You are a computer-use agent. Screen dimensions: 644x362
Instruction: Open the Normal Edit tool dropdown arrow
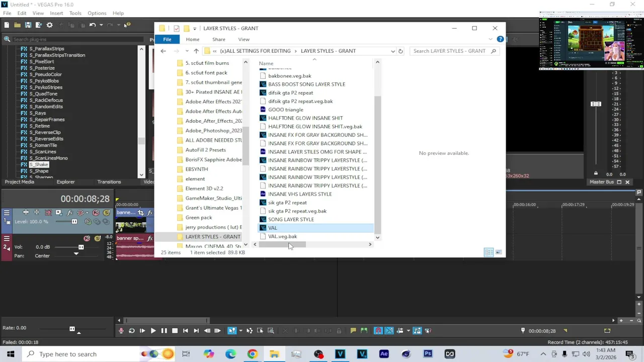click(240, 330)
